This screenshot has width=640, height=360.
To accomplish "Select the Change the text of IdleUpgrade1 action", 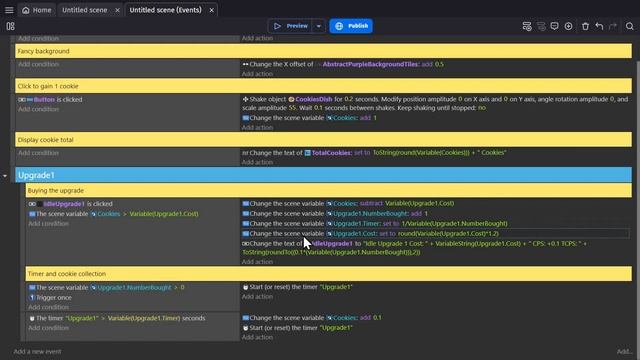I will (x=414, y=248).
